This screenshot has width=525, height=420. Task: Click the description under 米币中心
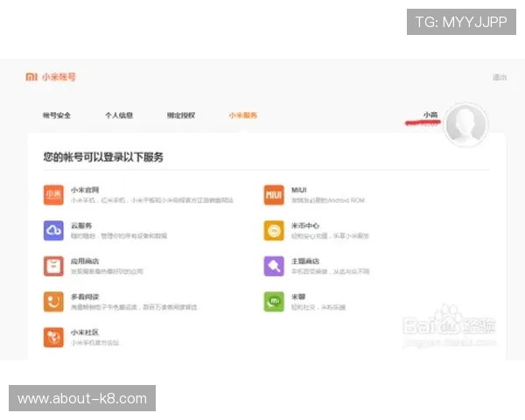click(x=330, y=236)
